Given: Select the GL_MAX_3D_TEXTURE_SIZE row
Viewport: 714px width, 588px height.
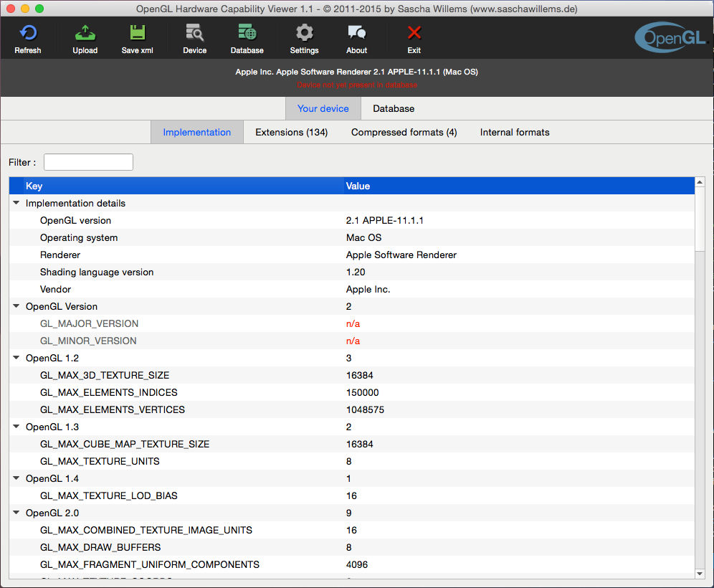Looking at the screenshot, I should pyautogui.click(x=351, y=375).
